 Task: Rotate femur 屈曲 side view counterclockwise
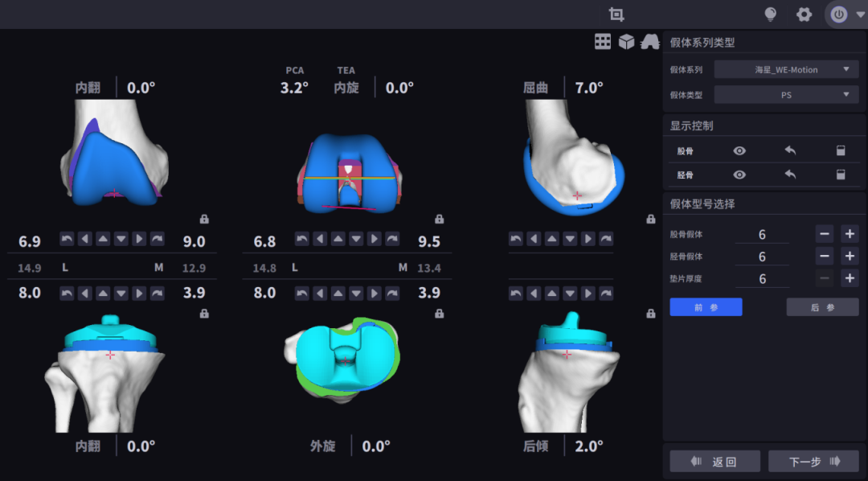click(516, 239)
